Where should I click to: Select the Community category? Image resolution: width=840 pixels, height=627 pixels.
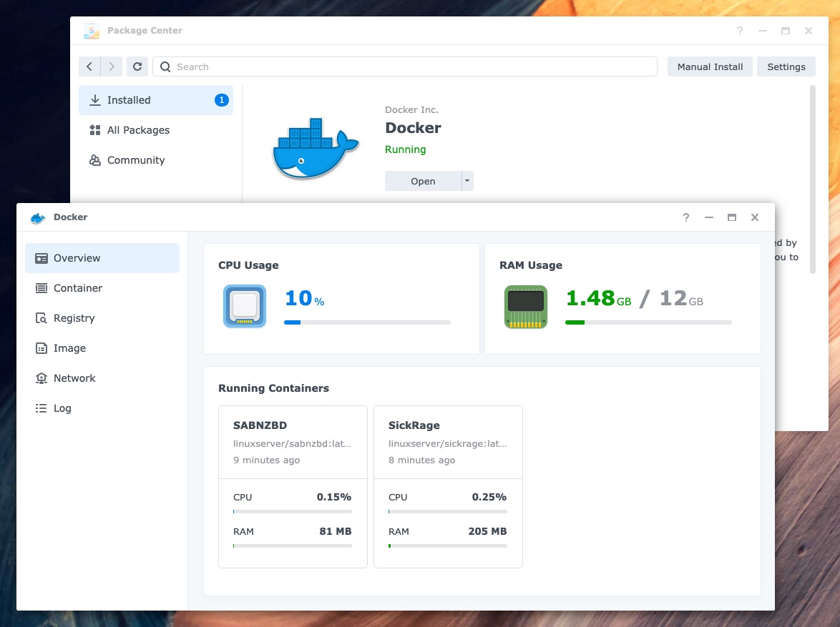click(156, 160)
